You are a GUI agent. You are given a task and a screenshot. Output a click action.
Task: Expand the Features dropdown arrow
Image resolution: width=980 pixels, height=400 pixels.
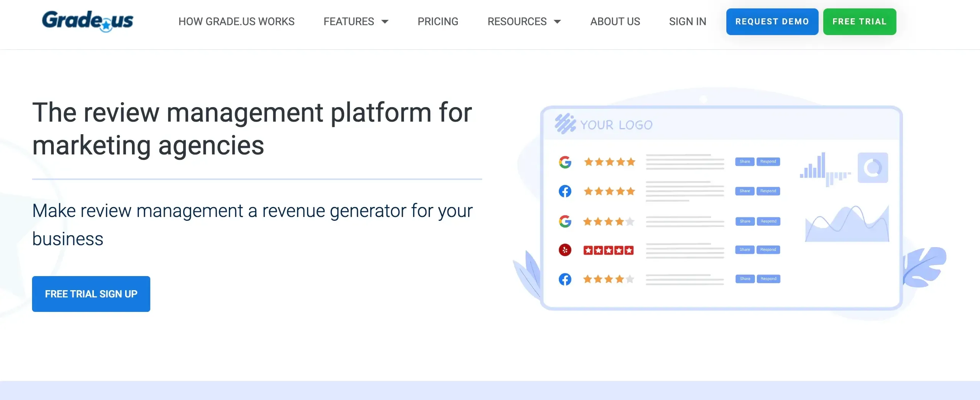click(x=385, y=22)
